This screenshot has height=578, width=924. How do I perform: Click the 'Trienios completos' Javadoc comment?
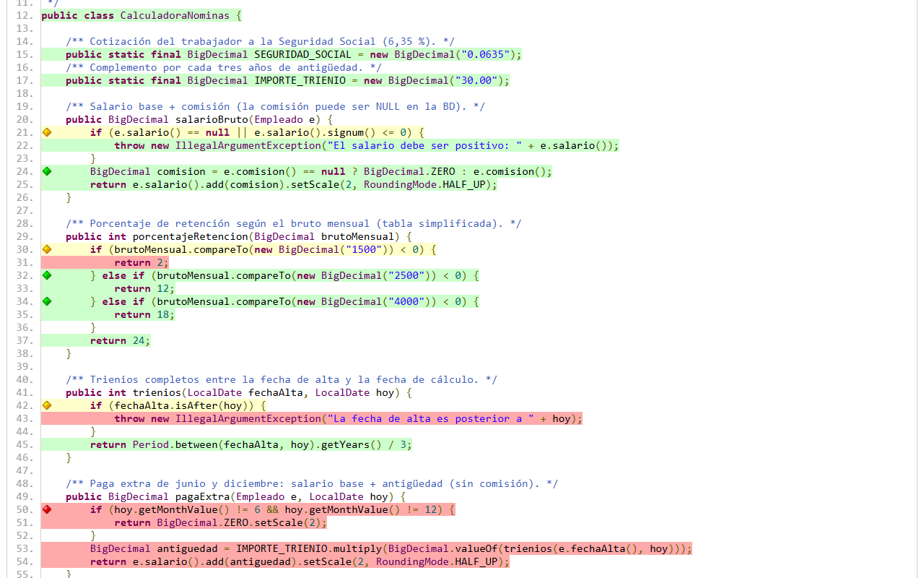click(281, 379)
